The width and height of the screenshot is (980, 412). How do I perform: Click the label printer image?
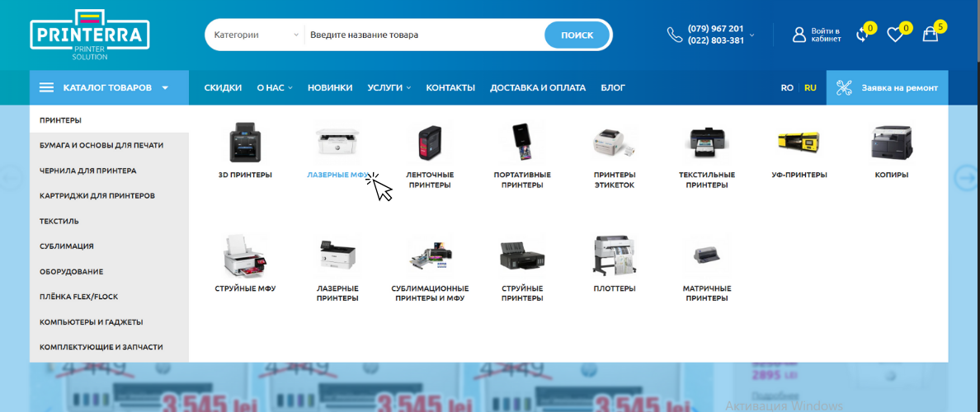coord(615,143)
